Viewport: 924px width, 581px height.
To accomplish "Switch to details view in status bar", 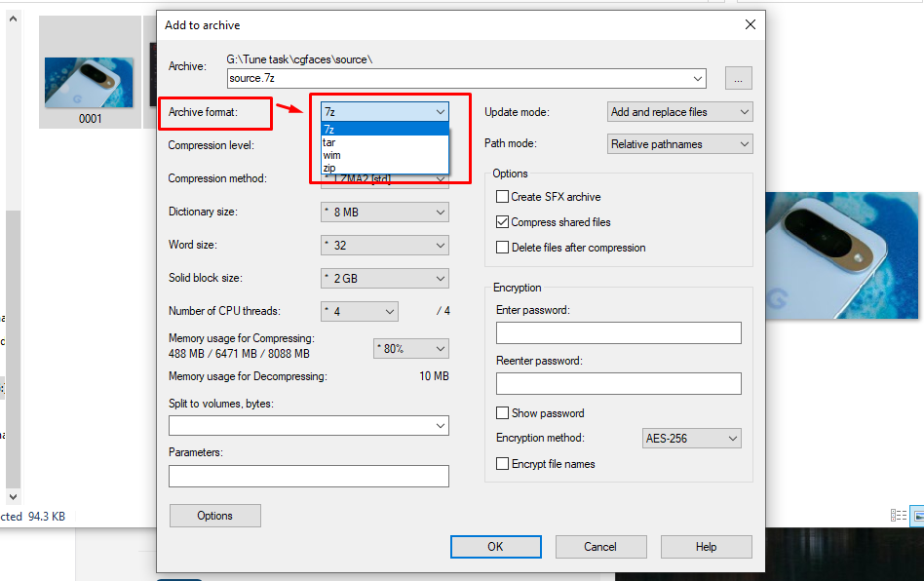I will [x=898, y=515].
